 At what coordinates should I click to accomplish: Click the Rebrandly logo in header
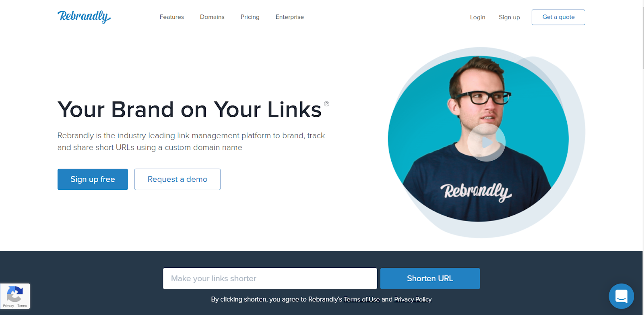coord(84,17)
